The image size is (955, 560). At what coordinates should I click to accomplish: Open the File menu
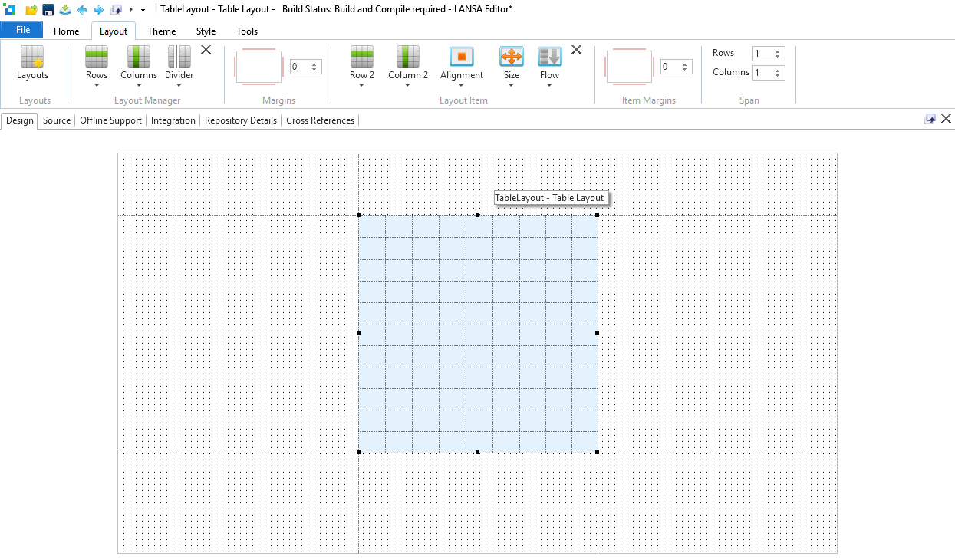coord(22,30)
